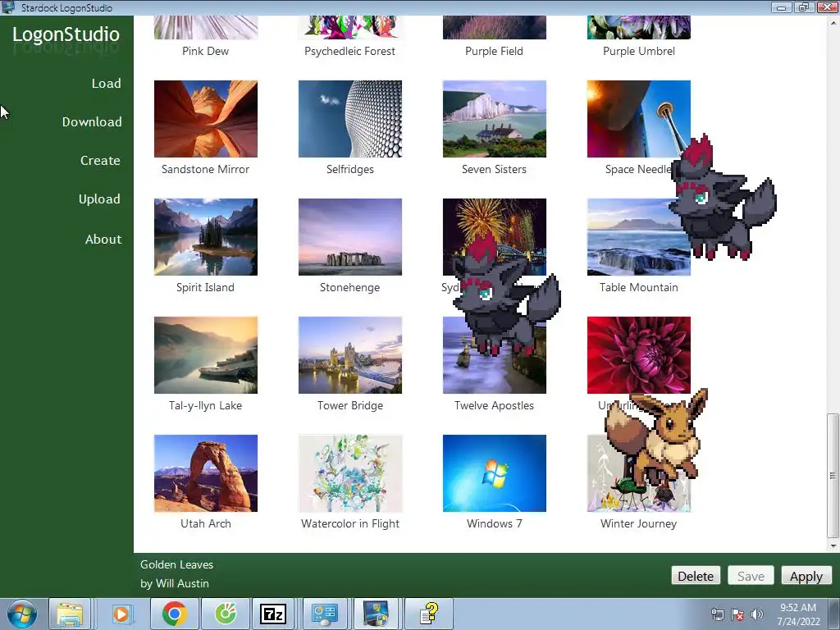Open 7-Zip from the taskbar
The image size is (840, 630).
[273, 614]
